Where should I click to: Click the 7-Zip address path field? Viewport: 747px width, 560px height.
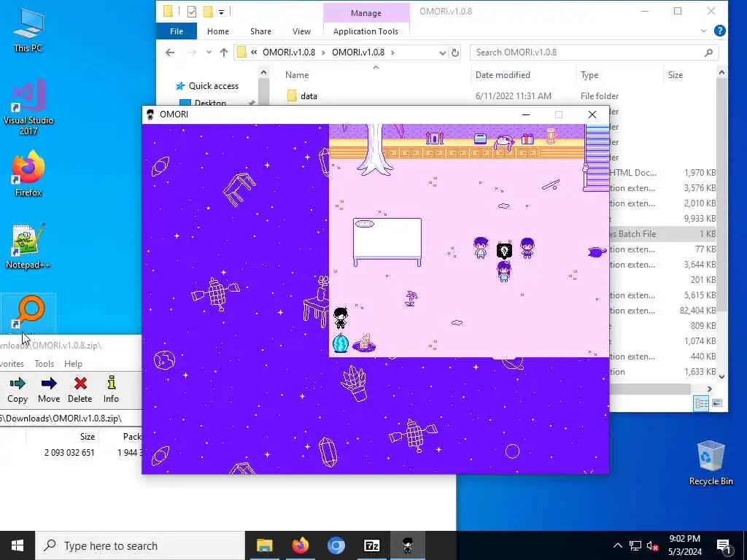[71, 419]
